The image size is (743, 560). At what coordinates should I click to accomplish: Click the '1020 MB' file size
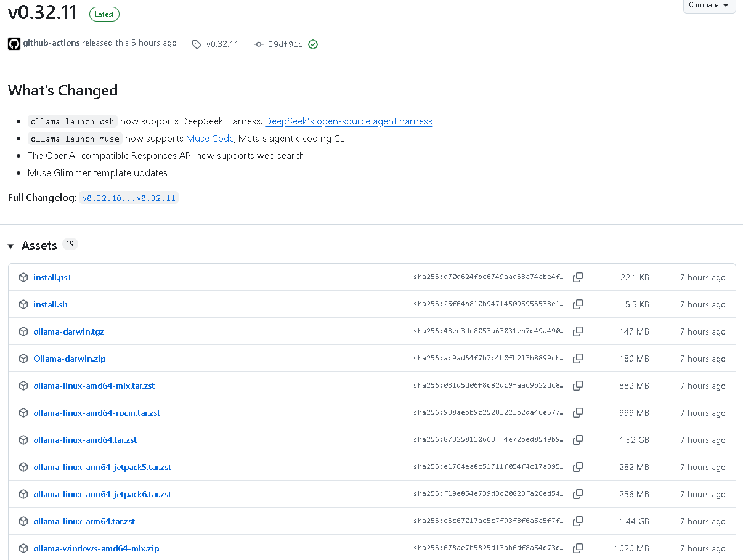pyautogui.click(x=631, y=548)
